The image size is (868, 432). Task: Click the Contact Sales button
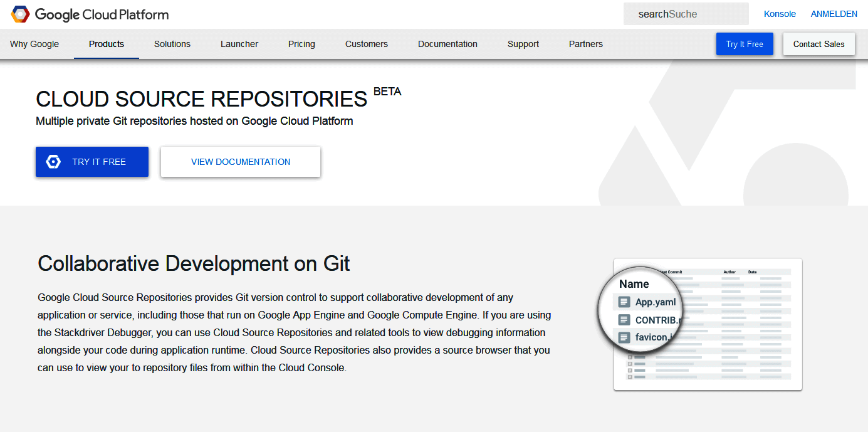click(818, 44)
